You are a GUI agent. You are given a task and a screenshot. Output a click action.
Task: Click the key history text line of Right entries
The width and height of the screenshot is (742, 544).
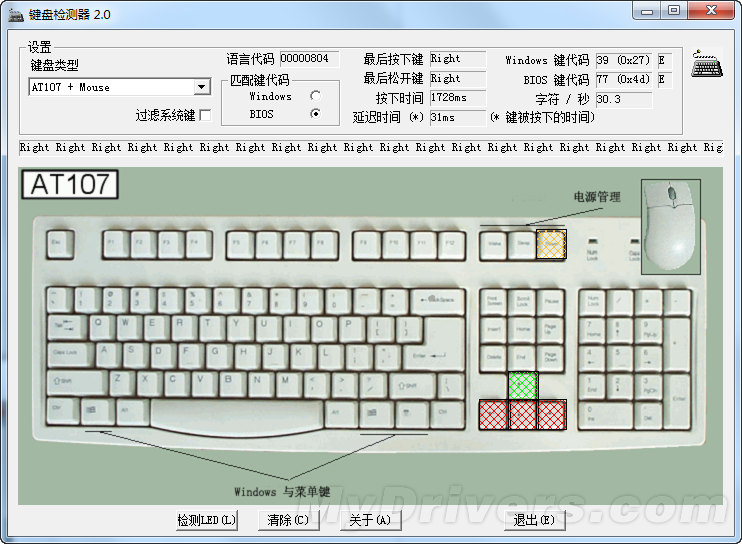tap(371, 148)
